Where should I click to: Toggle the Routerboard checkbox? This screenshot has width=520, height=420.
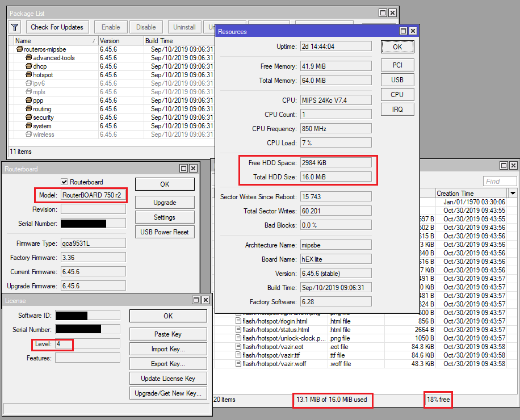pyautogui.click(x=64, y=182)
